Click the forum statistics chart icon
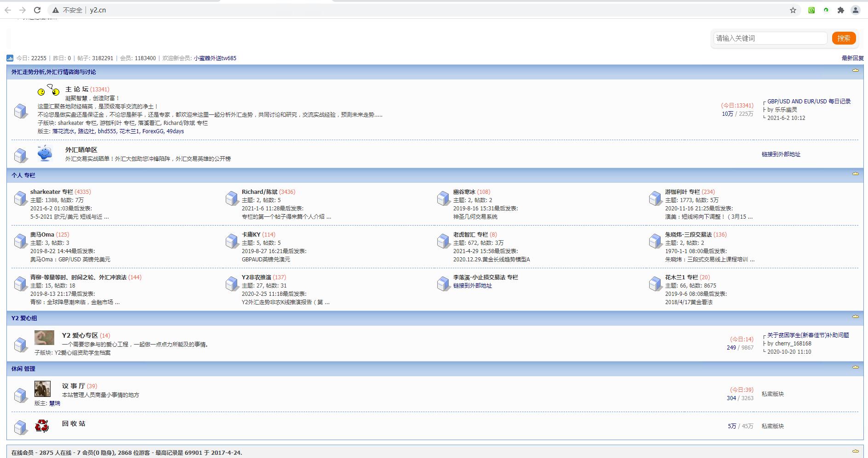This screenshot has height=458, width=868. (x=10, y=58)
